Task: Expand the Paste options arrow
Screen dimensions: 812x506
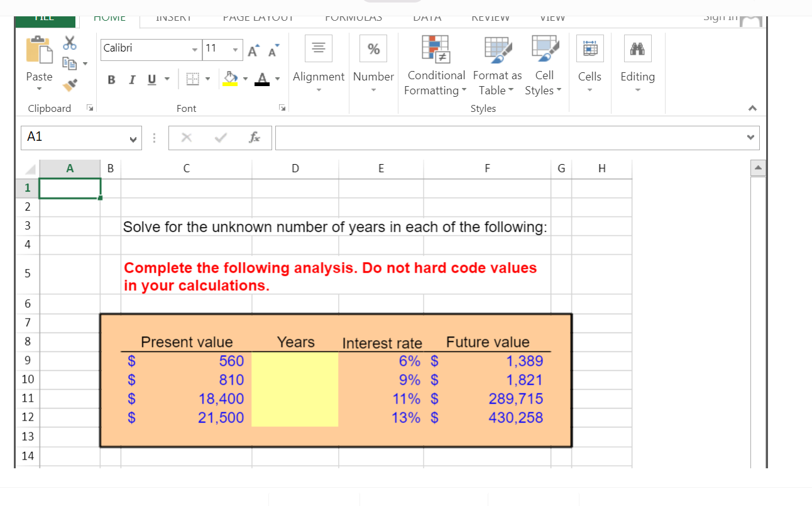Action: 39,90
